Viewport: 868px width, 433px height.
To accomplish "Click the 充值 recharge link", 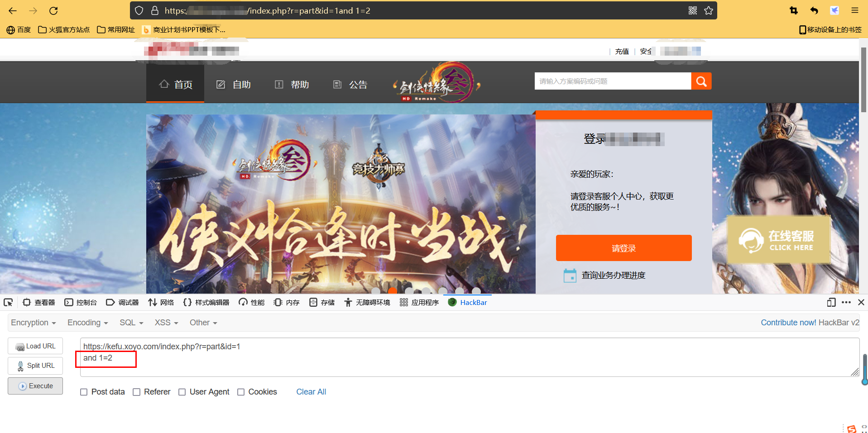I will coord(622,52).
